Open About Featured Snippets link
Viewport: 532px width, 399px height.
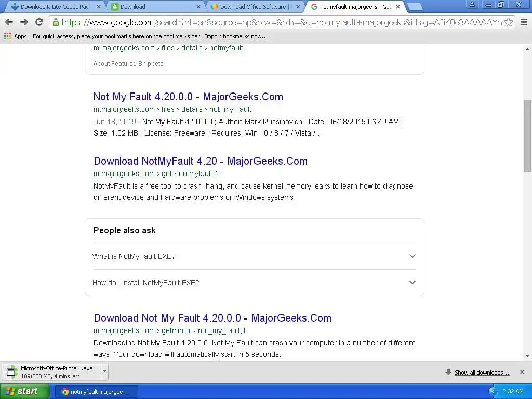128,64
